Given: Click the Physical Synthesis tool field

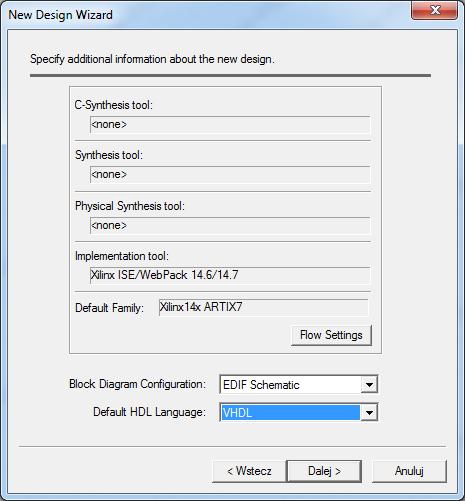Looking at the screenshot, I should 230,225.
